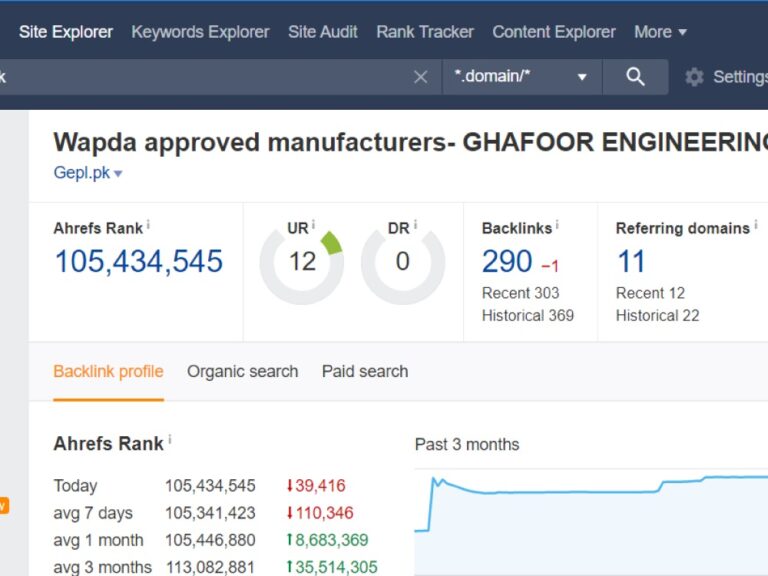
Task: Click info icon beside Ahrefs Rank heading
Action: [170, 439]
